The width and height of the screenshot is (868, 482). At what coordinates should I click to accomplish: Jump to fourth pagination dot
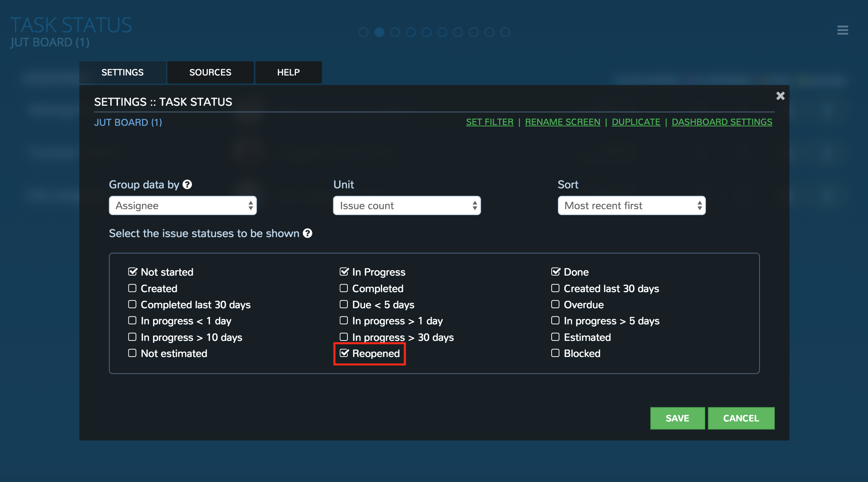(411, 32)
